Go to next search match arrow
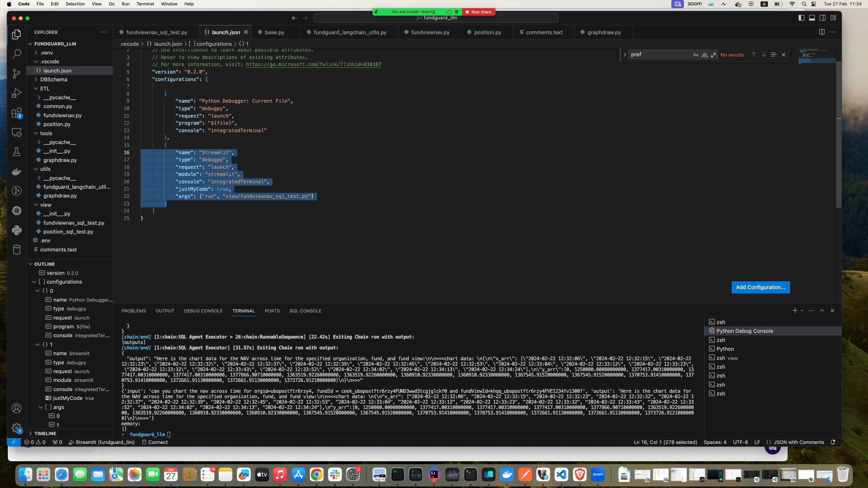The height and width of the screenshot is (488, 868). coord(764,55)
